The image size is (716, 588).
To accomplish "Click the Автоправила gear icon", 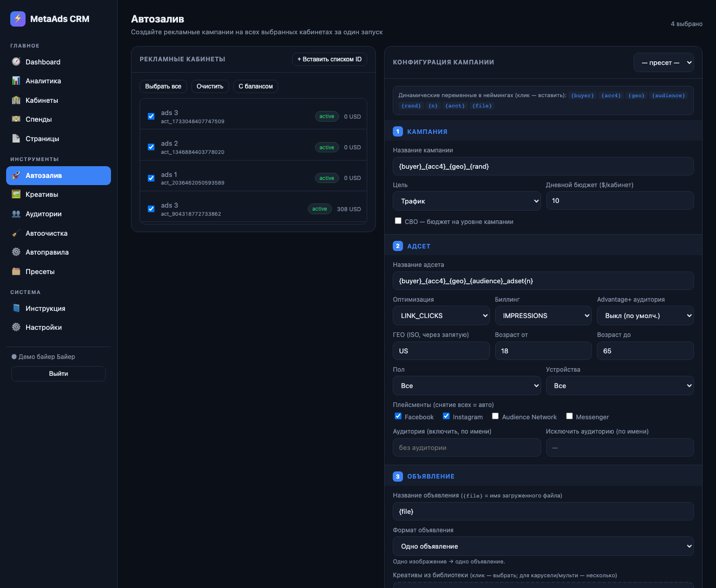I will (x=16, y=252).
